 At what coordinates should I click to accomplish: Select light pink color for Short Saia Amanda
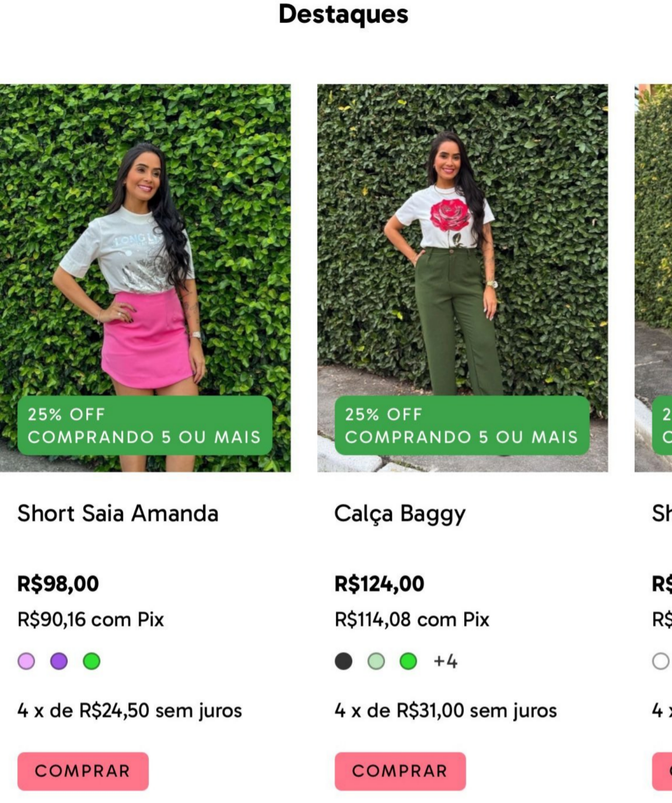coord(26,661)
